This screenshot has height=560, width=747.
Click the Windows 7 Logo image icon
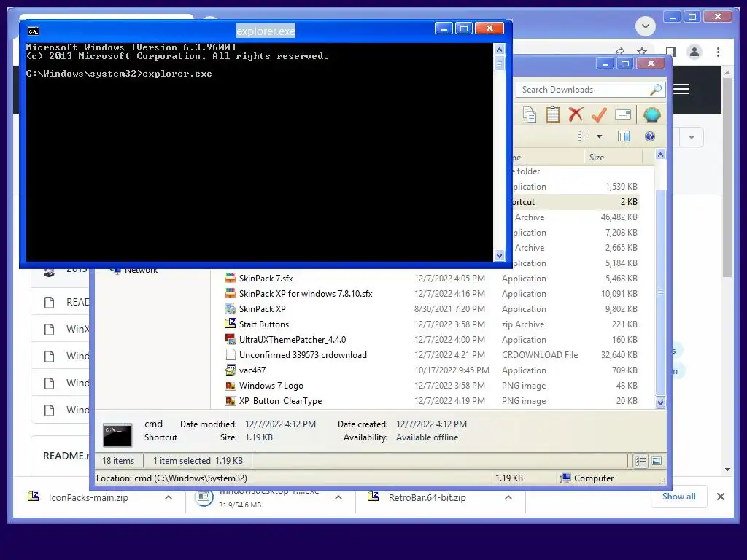(231, 385)
